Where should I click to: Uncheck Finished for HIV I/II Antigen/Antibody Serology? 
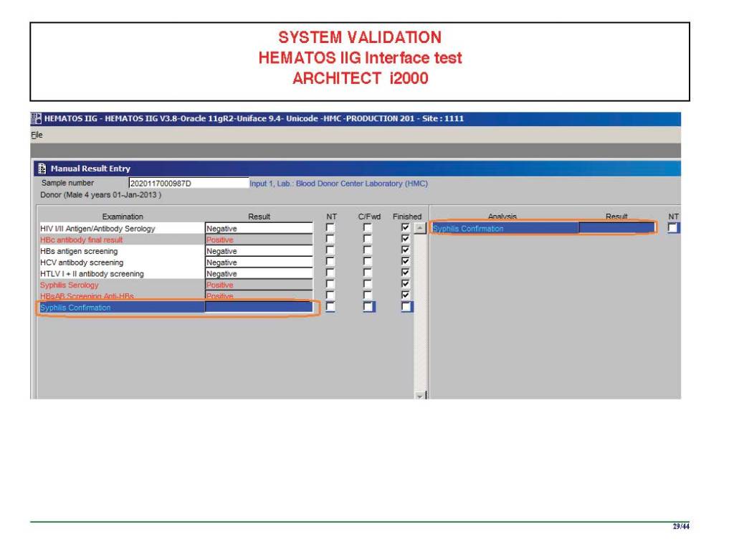tap(406, 228)
